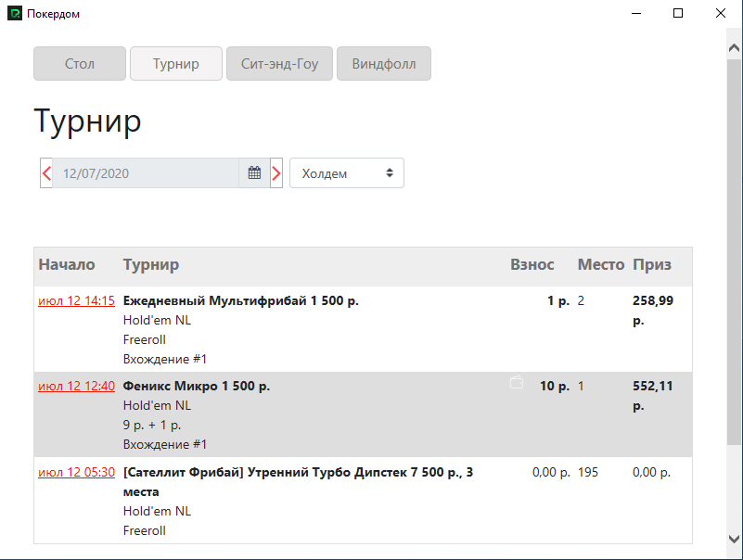The height and width of the screenshot is (560, 743).
Task: Open tournament link июл 12 05:30
Action: [76, 472]
